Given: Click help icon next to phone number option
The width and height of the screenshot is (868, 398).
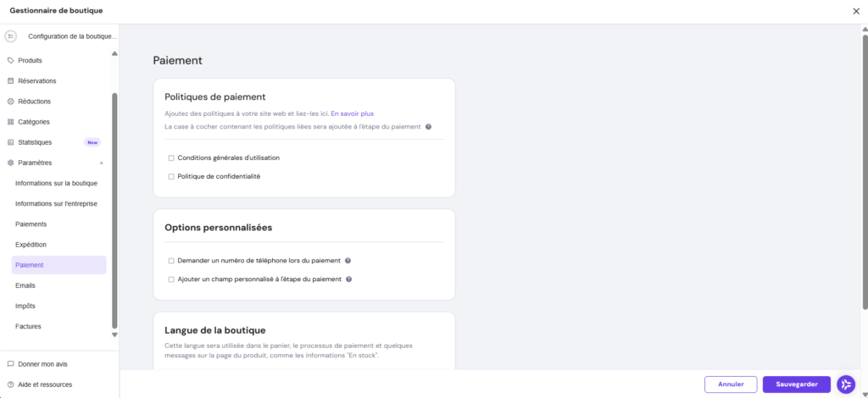Looking at the screenshot, I should [x=348, y=261].
